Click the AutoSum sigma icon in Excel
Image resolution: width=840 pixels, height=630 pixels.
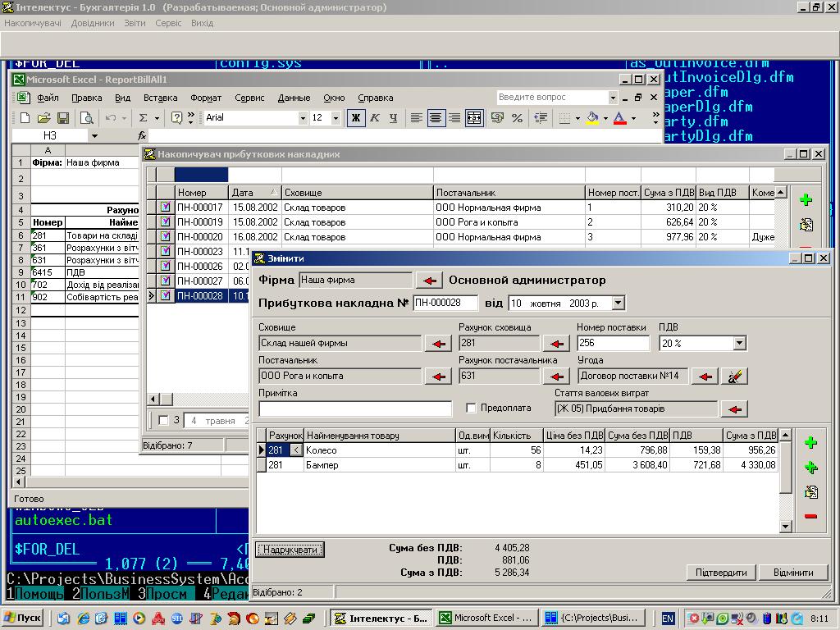click(x=144, y=118)
